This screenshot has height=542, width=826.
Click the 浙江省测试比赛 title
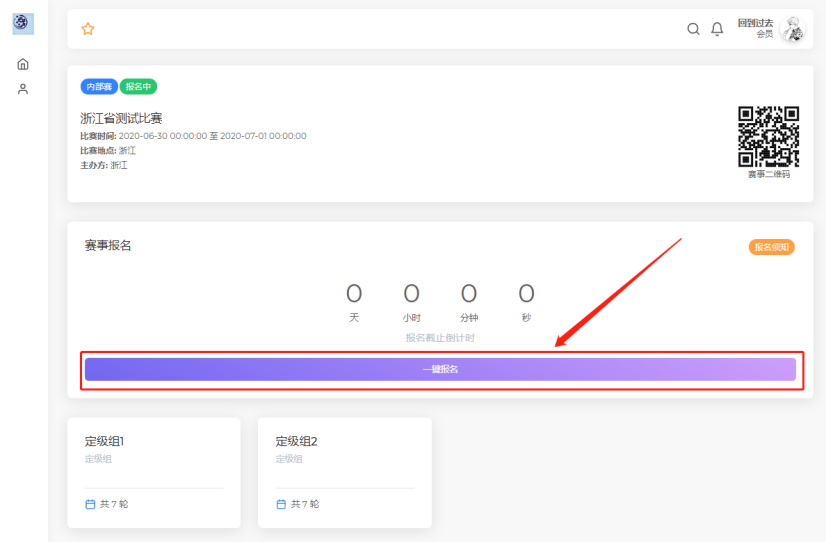121,118
